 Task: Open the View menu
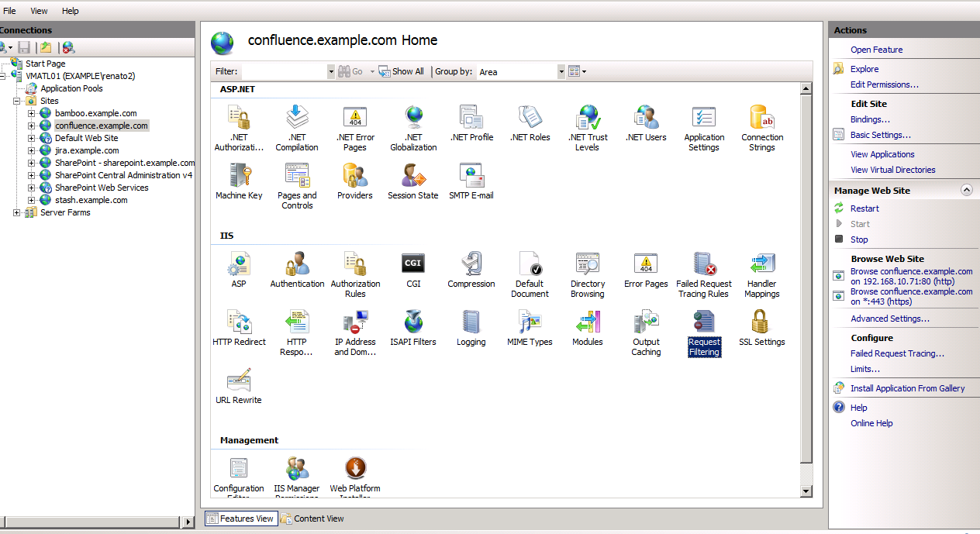[39, 11]
